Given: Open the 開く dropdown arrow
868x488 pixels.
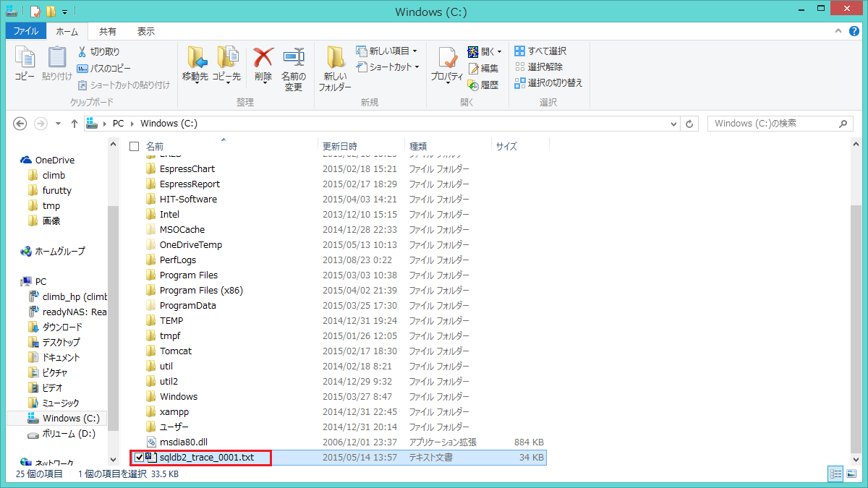Looking at the screenshot, I should [x=499, y=51].
